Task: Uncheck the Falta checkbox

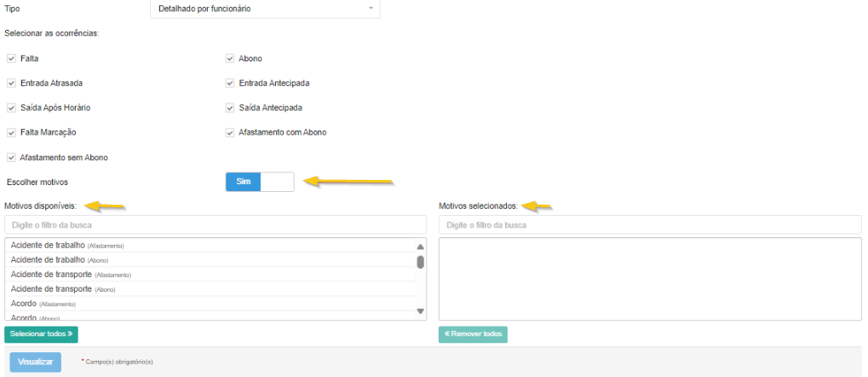Action: [x=11, y=59]
